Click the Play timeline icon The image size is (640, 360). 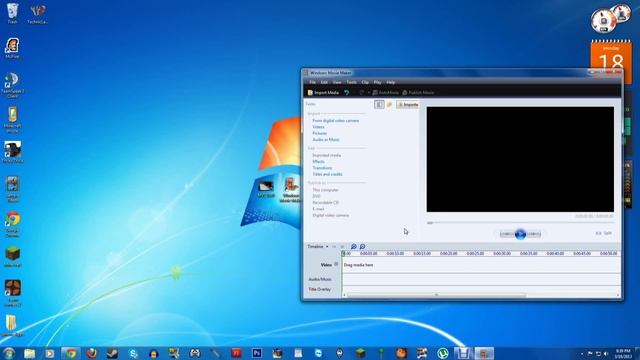[342, 247]
